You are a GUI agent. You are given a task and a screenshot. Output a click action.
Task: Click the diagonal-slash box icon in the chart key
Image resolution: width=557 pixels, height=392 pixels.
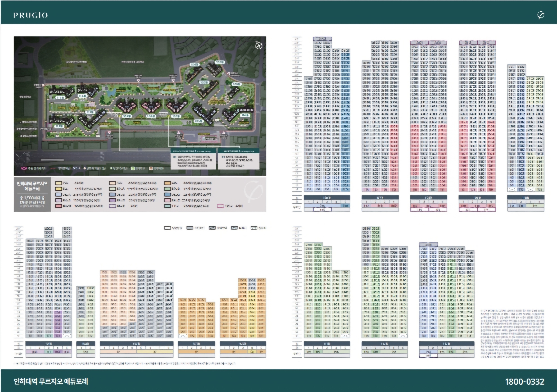(x=212, y=228)
